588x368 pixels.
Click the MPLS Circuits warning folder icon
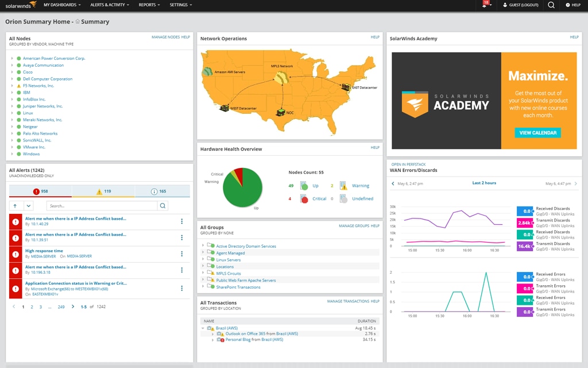pyautogui.click(x=211, y=273)
